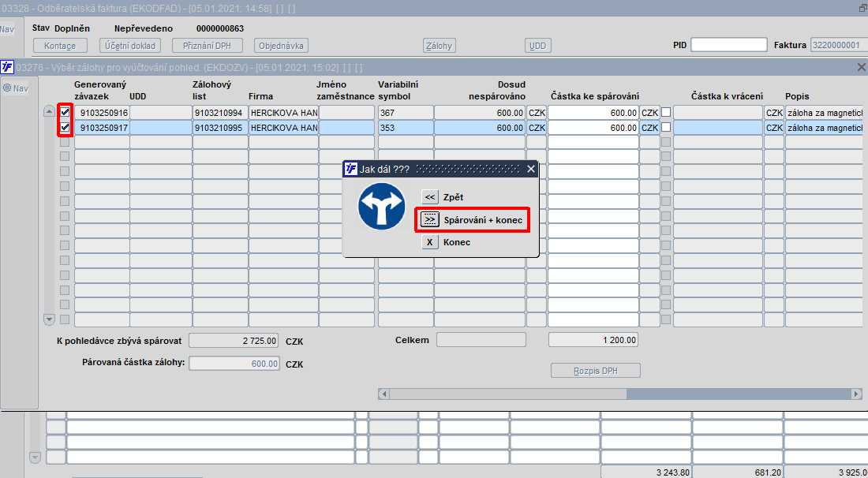The height and width of the screenshot is (478, 868).
Task: Click the Zálohy button
Action: click(x=439, y=46)
